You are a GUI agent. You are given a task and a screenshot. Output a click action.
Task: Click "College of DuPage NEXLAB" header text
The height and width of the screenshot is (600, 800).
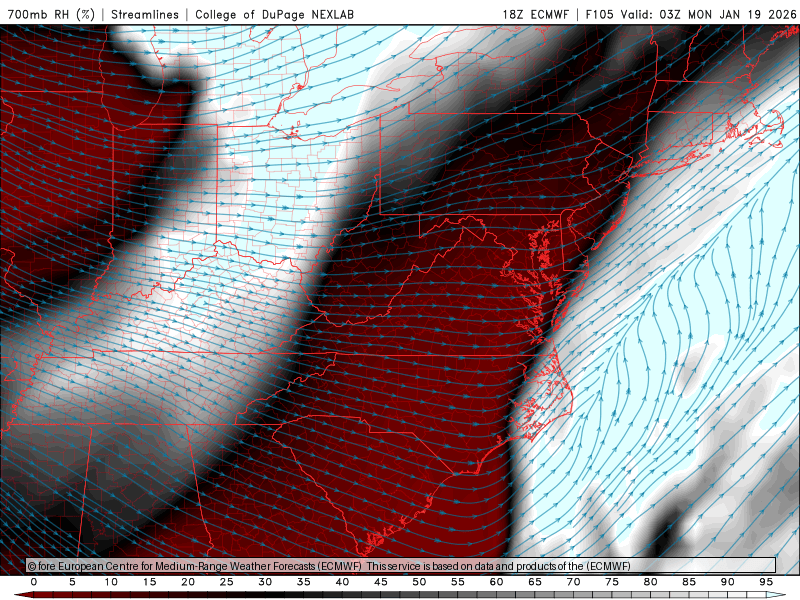[274, 14]
